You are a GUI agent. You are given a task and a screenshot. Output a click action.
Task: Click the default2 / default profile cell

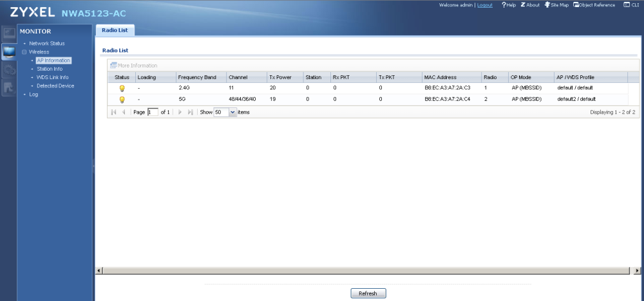(x=576, y=99)
